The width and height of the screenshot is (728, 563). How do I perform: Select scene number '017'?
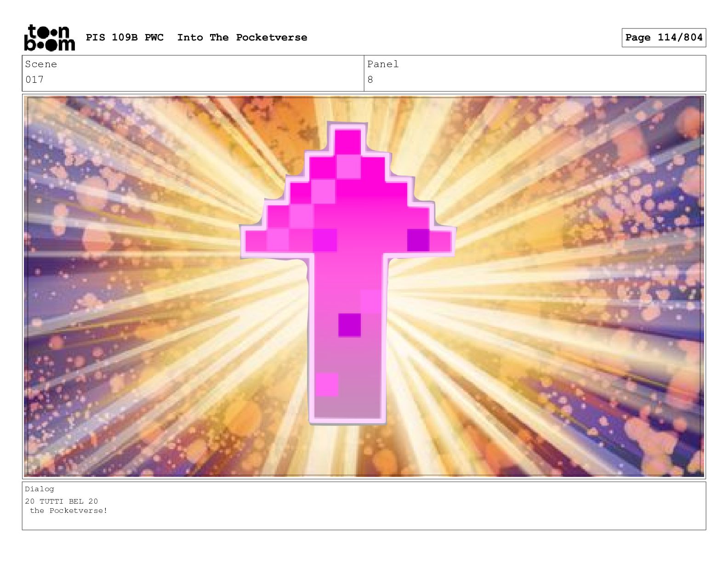pyautogui.click(x=34, y=80)
